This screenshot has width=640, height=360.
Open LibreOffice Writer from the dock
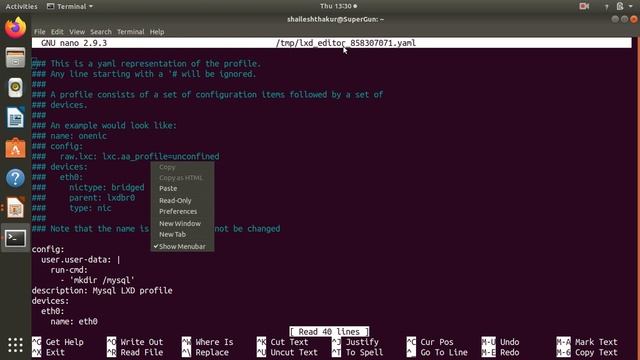(16, 118)
